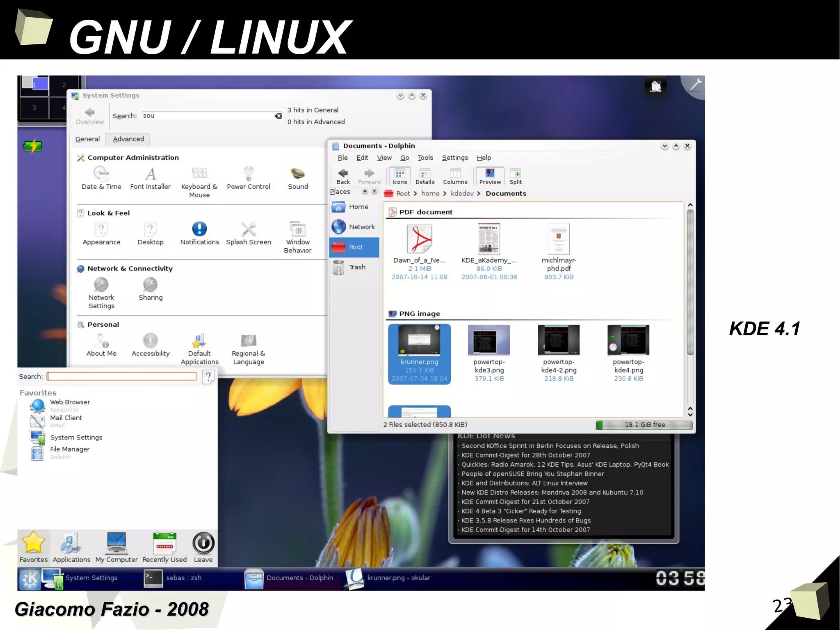Open Go menu in Dolphin
The height and width of the screenshot is (630, 840).
pyautogui.click(x=404, y=158)
